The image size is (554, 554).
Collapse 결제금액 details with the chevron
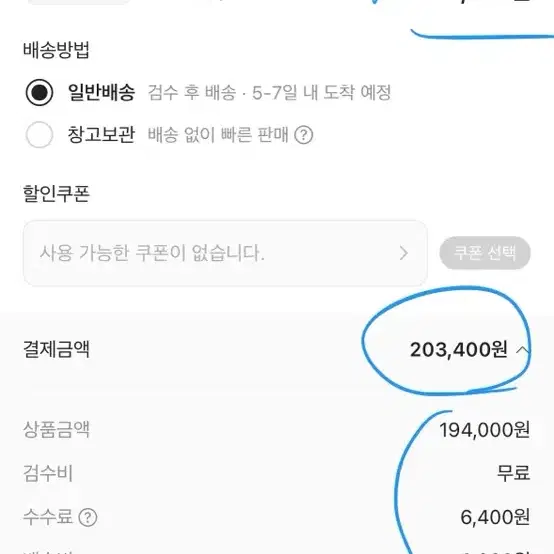[523, 350]
